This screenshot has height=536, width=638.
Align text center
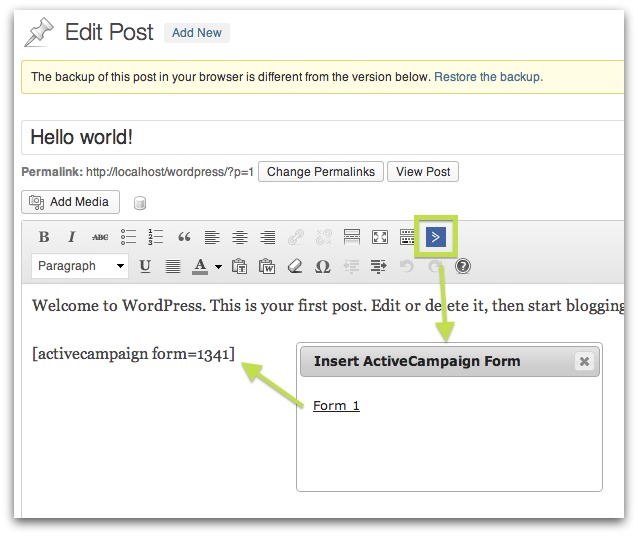tap(240, 237)
